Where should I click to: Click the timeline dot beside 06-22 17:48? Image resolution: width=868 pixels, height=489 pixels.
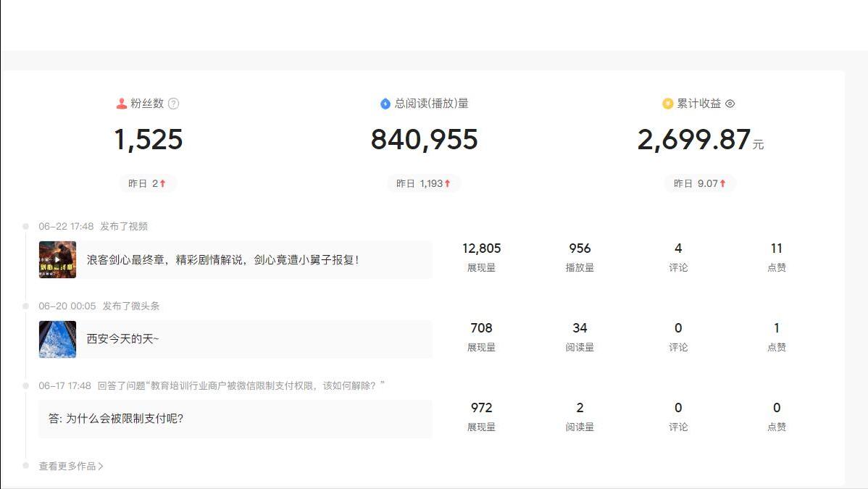coord(26,225)
